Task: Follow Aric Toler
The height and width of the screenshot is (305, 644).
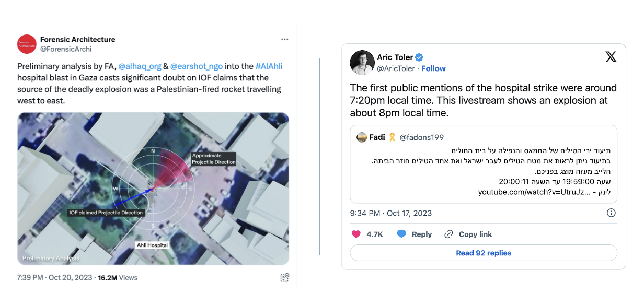Action: 433,68
